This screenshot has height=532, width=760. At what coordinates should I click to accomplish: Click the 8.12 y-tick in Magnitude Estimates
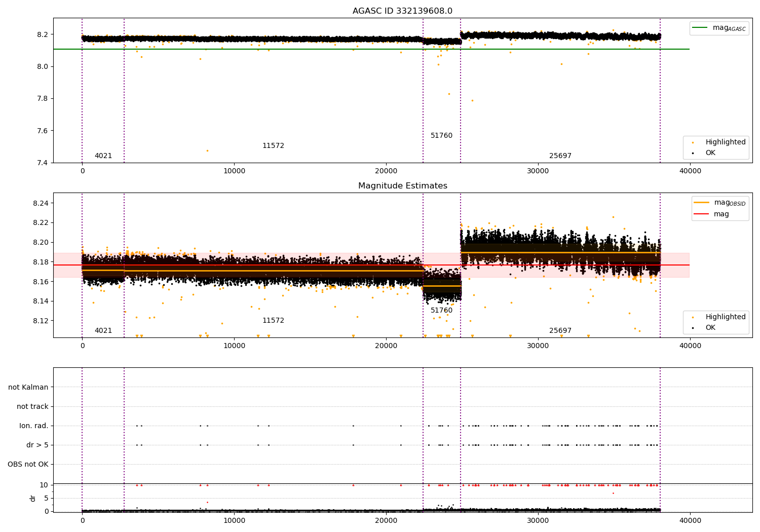click(41, 321)
